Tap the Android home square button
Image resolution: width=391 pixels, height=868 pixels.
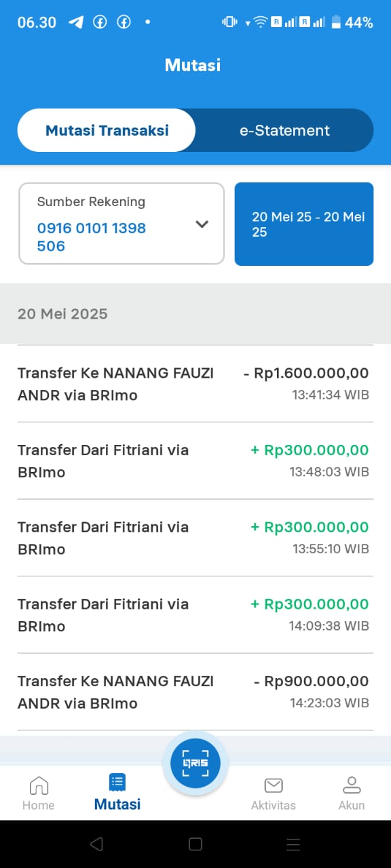click(x=195, y=844)
